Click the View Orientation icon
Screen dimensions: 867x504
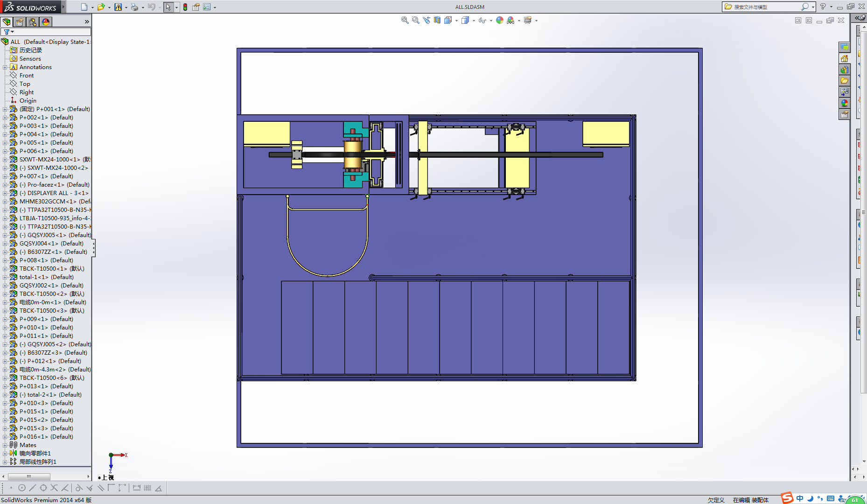(x=448, y=20)
